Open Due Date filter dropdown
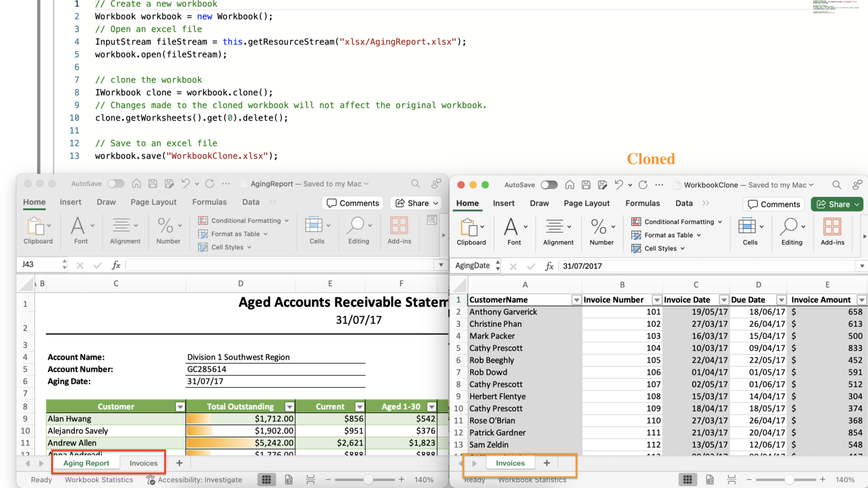The height and width of the screenshot is (488, 868). click(781, 300)
